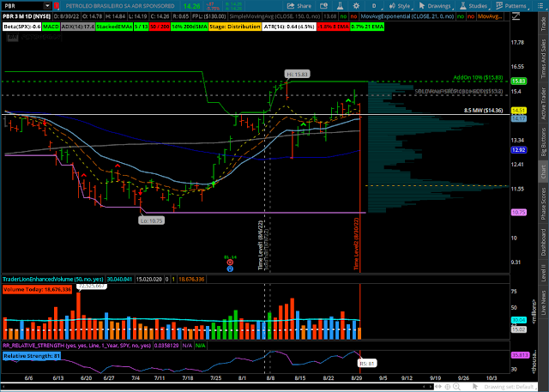This screenshot has height=392, width=549.
Task: Click the ADX(14):17.4 label
Action: coord(78,27)
